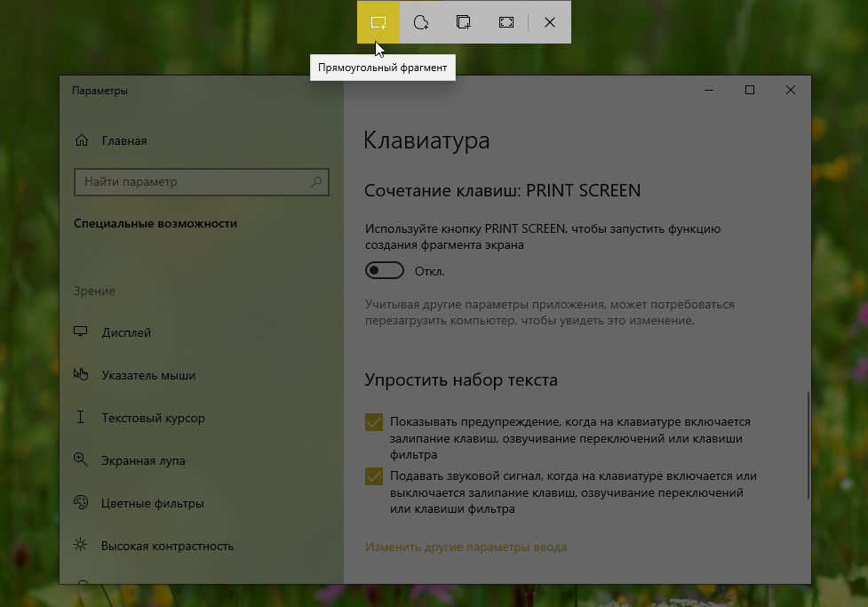
Task: Click the Settings page vertical scrollbar
Action: click(x=808, y=444)
